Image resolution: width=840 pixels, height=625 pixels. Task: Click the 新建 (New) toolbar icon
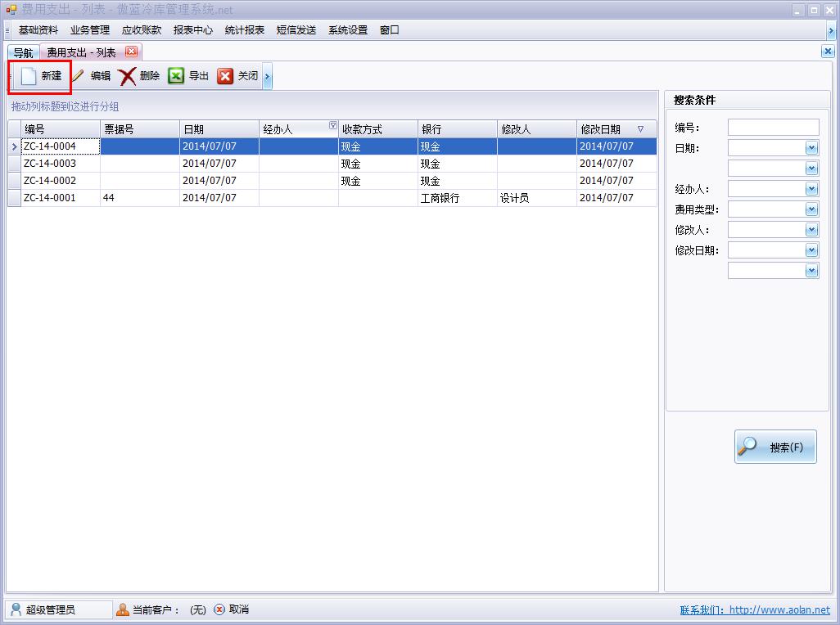[29, 76]
